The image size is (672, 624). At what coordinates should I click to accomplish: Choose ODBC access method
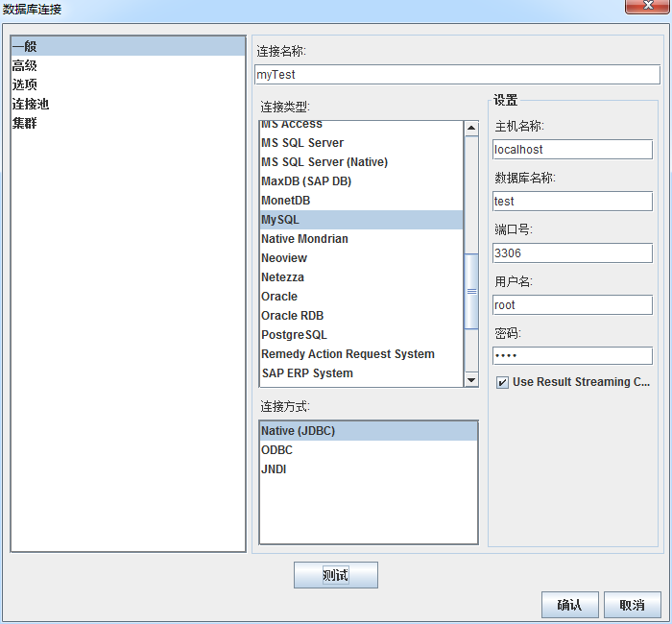[369, 450]
